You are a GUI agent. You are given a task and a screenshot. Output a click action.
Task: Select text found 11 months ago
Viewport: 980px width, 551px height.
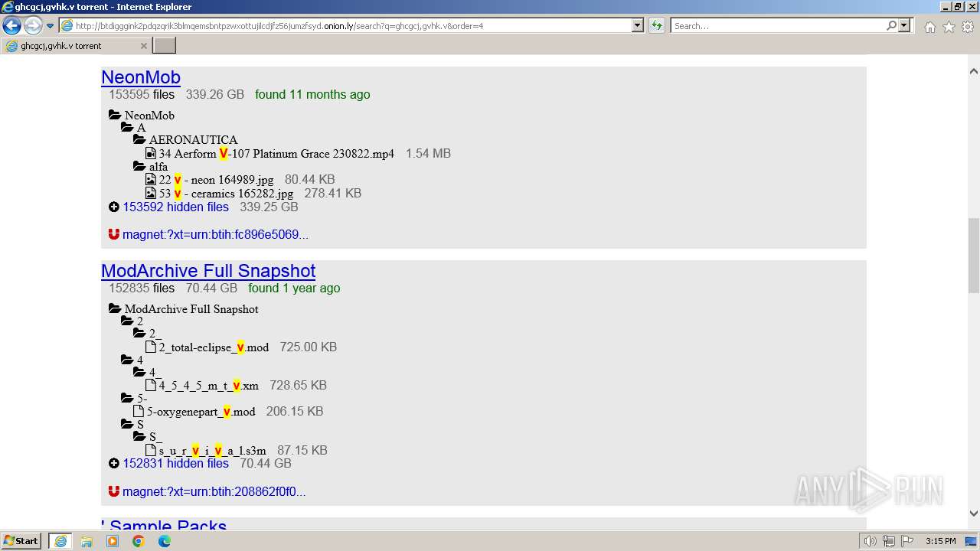[312, 95]
